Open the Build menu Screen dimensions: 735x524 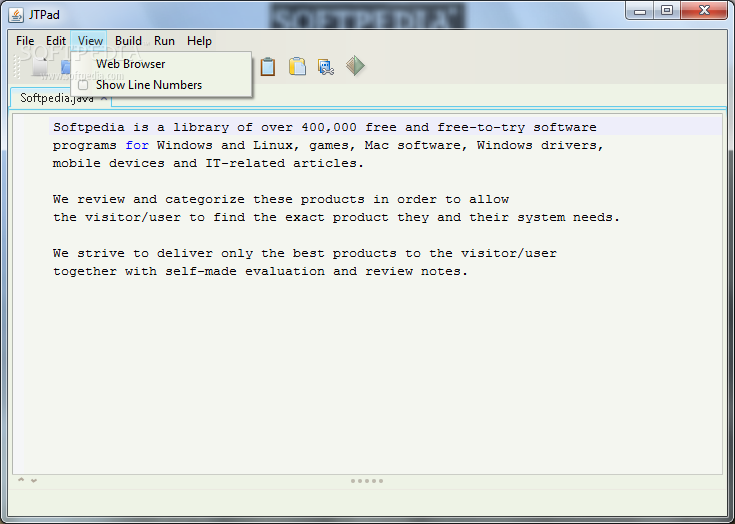click(128, 41)
